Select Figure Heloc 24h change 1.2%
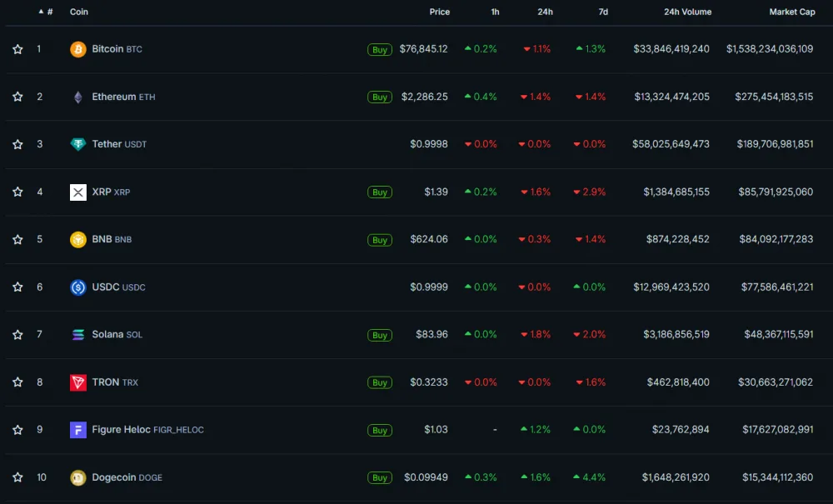Image resolution: width=833 pixels, height=504 pixels. (536, 429)
